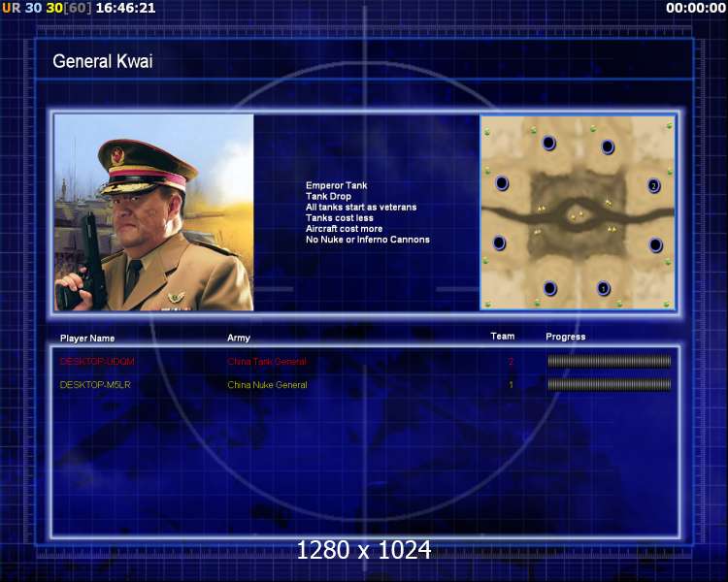This screenshot has width=728, height=582.
Task: Click the 00:00:00 game timer
Action: pyautogui.click(x=696, y=8)
